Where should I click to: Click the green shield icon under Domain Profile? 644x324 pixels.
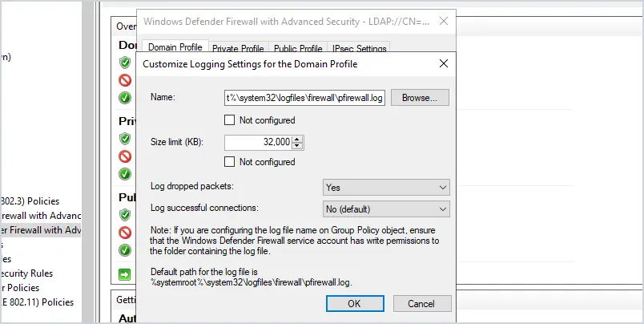pos(125,63)
